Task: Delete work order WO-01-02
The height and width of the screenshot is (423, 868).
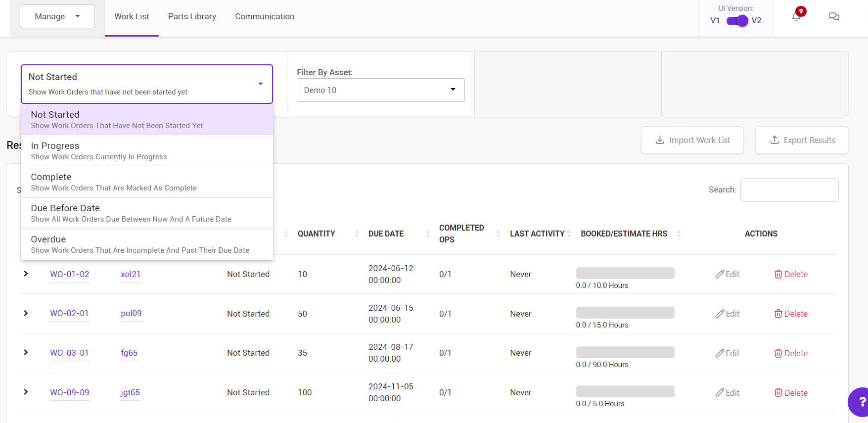Action: 791,274
